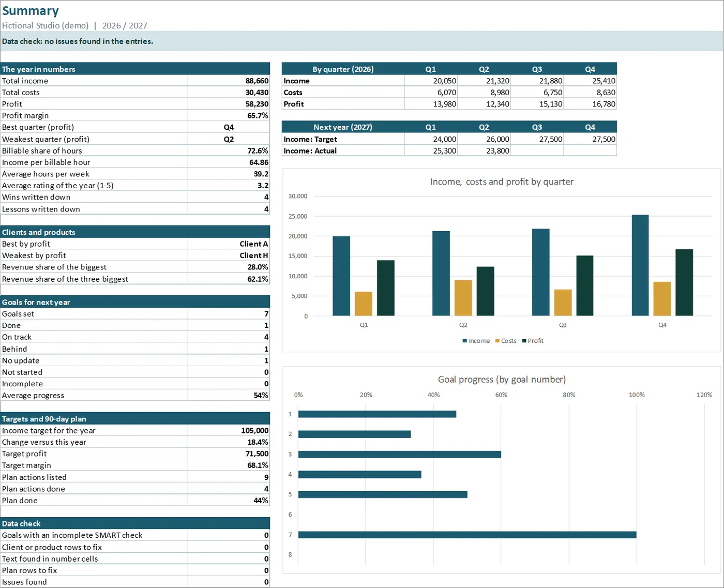Screen dimensions: 724x588
Task: Select the By quarter (2026) table header
Action: [x=343, y=69]
